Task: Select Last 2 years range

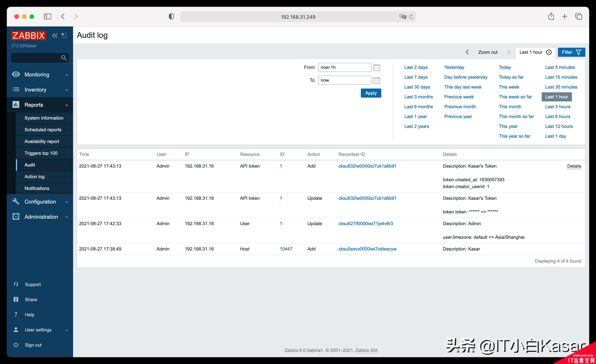Action: (417, 126)
